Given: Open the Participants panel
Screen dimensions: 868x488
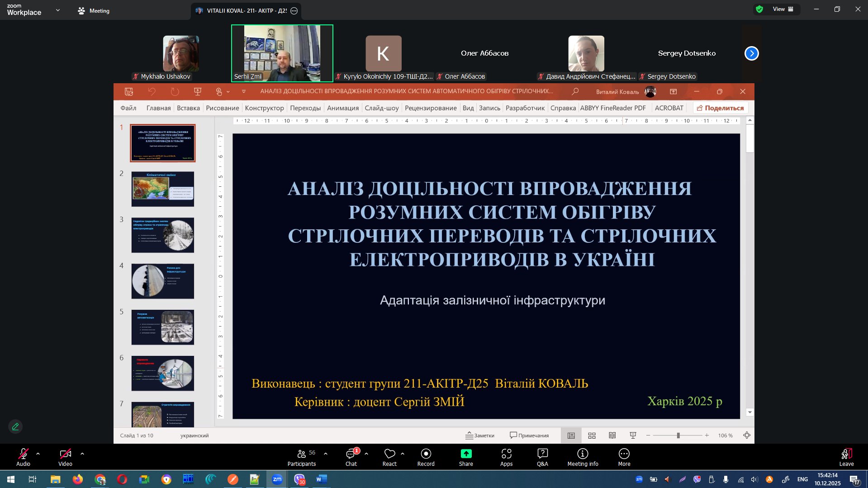Looking at the screenshot, I should point(301,457).
